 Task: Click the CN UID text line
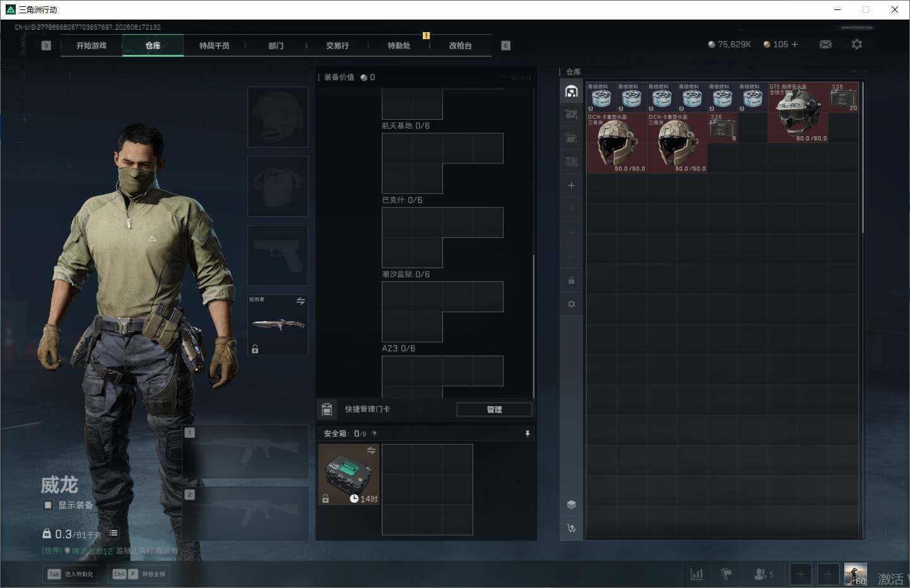click(88, 27)
